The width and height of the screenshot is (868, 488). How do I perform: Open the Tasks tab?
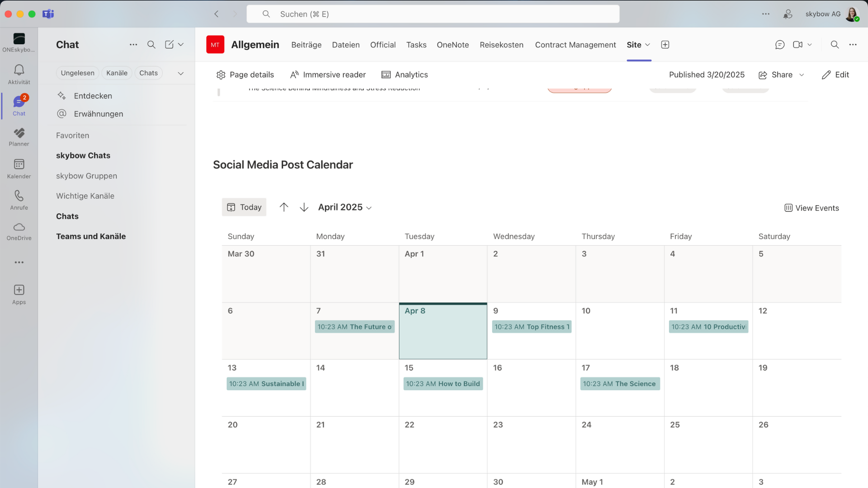[x=416, y=45]
